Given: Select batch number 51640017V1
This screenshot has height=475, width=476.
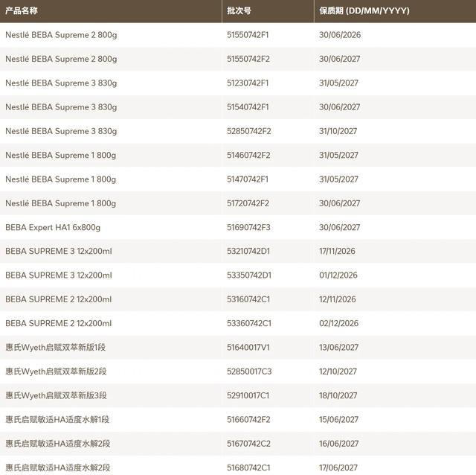Looking at the screenshot, I should pyautogui.click(x=248, y=347).
